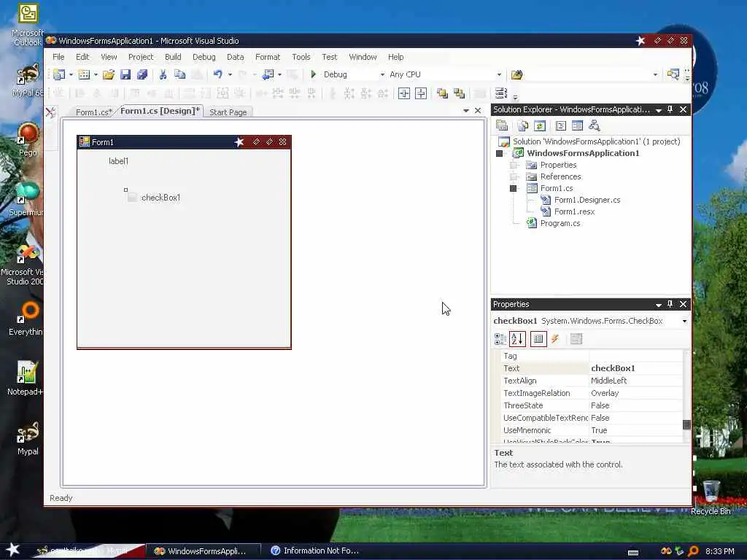Click the Cut scissors icon

163,74
